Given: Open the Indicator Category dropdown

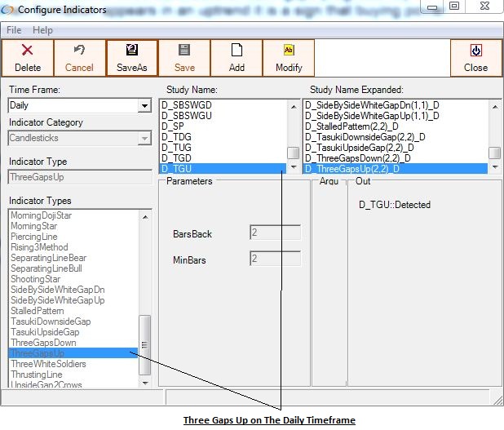Looking at the screenshot, I should 144,139.
